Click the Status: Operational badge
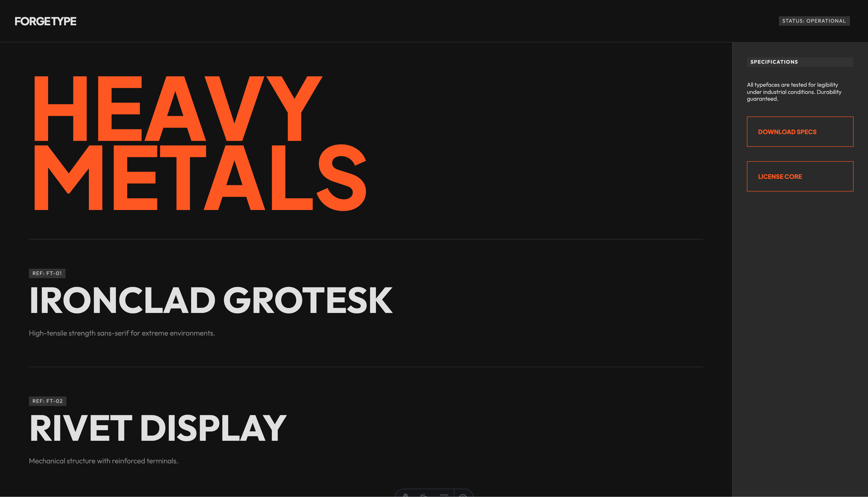 click(814, 21)
